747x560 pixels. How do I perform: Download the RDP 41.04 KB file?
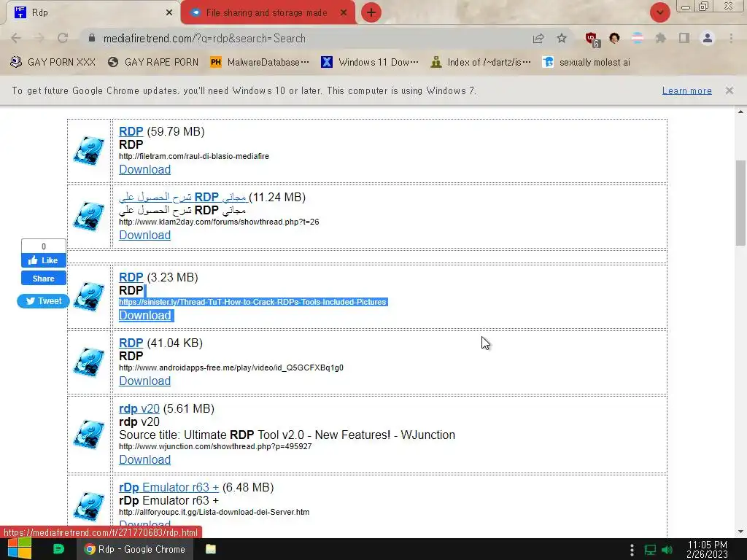(x=145, y=381)
